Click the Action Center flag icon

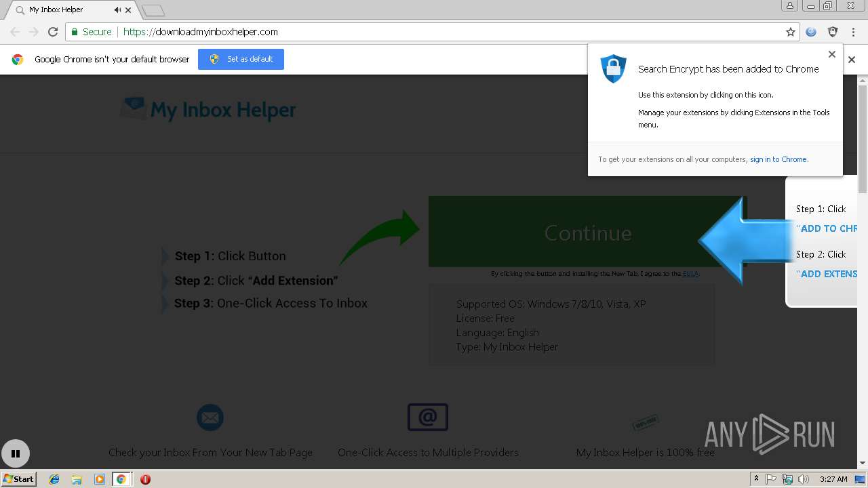pyautogui.click(x=772, y=479)
